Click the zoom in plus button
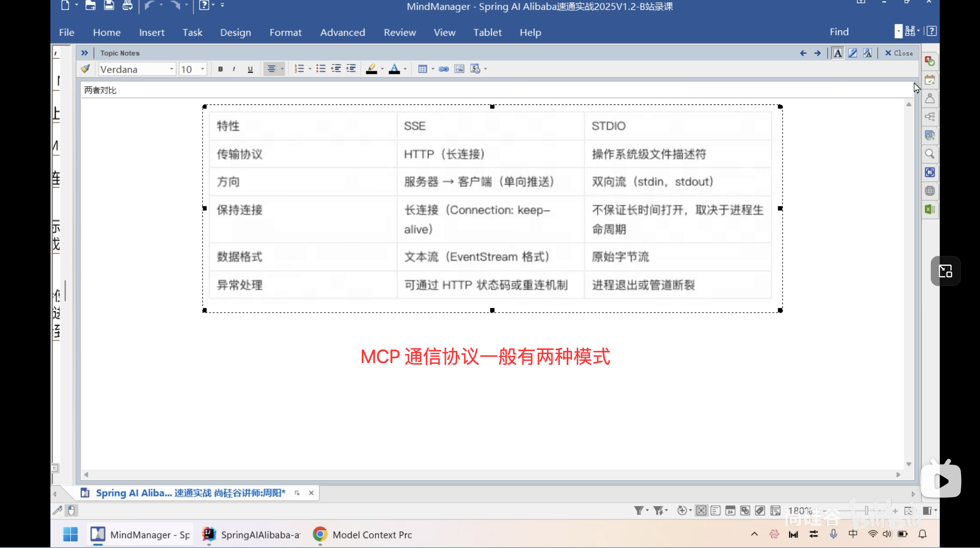The width and height of the screenshot is (980, 548). tap(895, 511)
